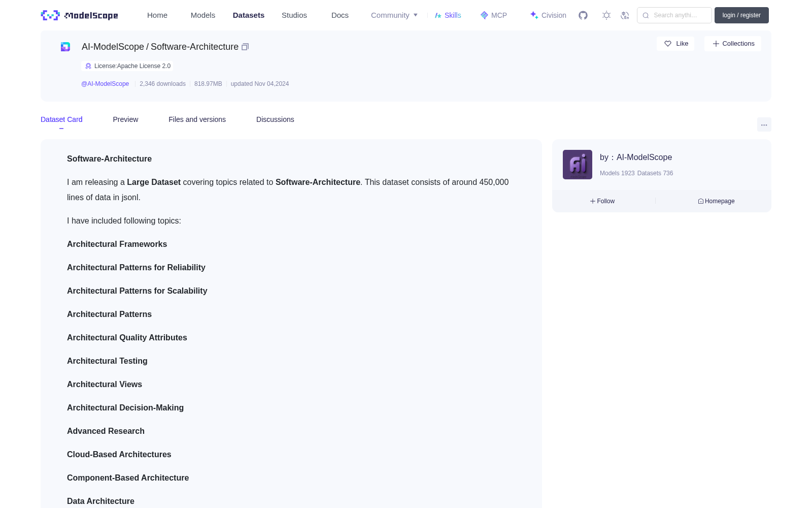The height and width of the screenshot is (508, 812).
Task: Click the MCP diamond icon
Action: (x=484, y=15)
